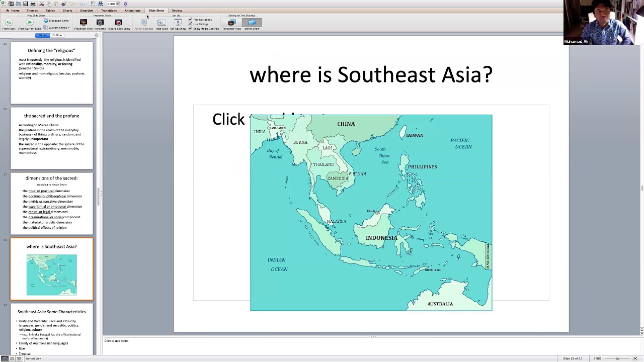Click the Broadcast Show button

tap(56, 21)
